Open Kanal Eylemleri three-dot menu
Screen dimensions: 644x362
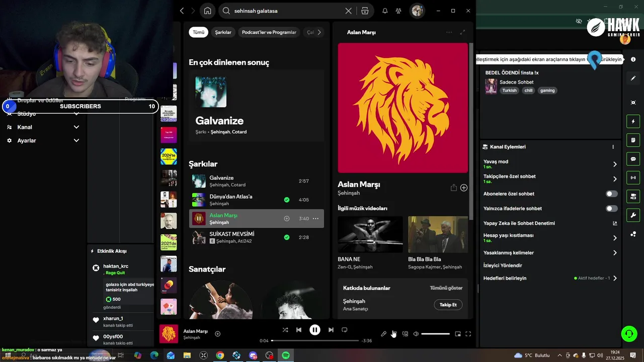tap(613, 147)
